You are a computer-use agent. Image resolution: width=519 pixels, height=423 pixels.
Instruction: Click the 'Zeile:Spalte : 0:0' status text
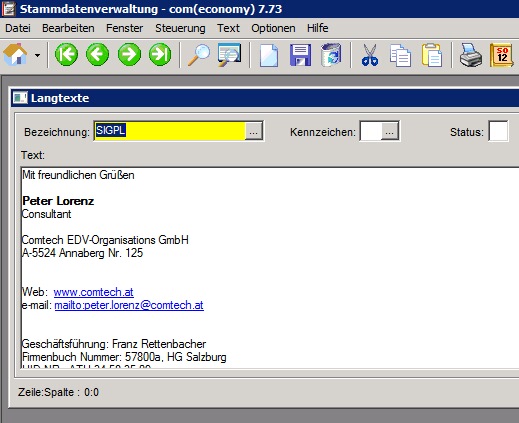click(58, 392)
